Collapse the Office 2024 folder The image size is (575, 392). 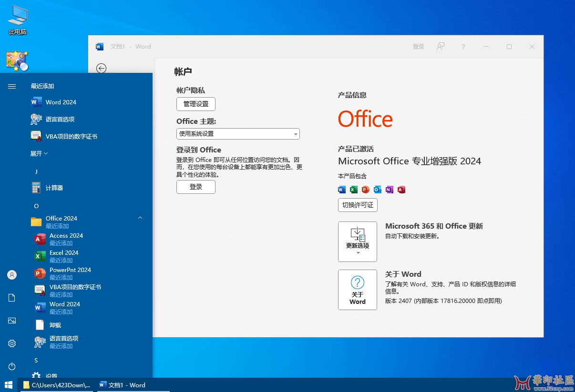point(140,217)
